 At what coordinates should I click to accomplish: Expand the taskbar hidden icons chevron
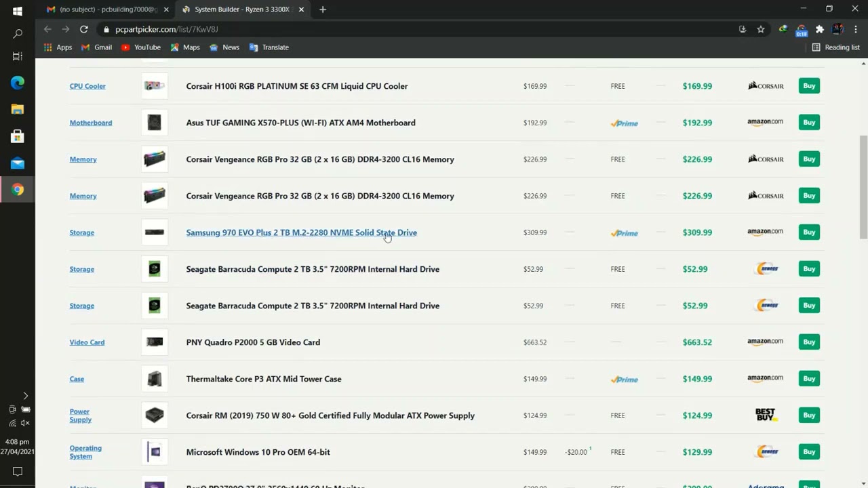tap(26, 396)
